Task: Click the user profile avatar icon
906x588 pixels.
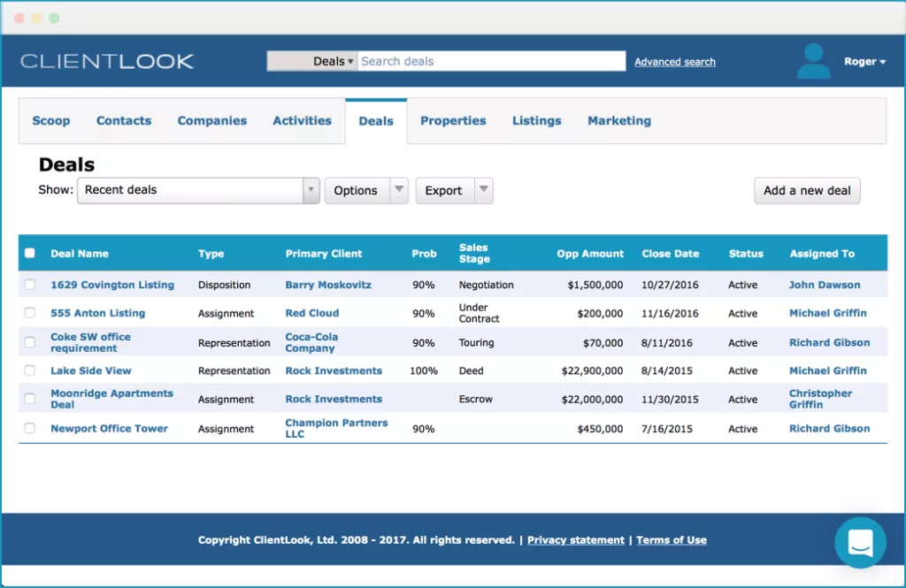Action: (x=813, y=62)
